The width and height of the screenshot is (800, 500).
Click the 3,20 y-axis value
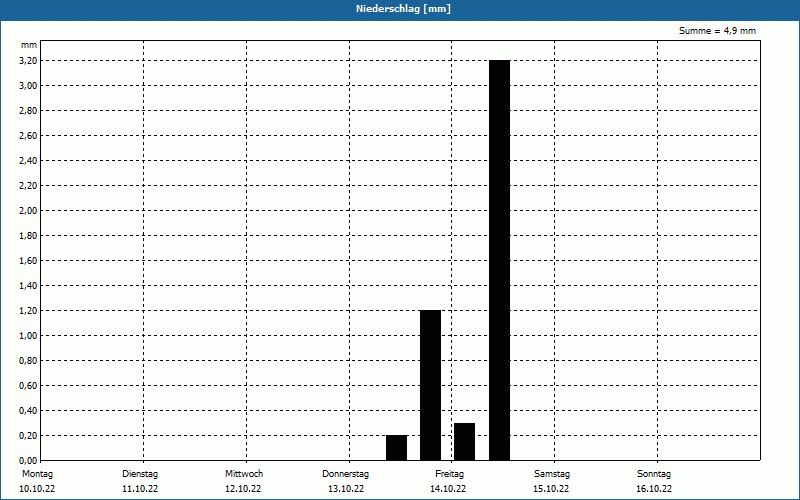[28, 61]
